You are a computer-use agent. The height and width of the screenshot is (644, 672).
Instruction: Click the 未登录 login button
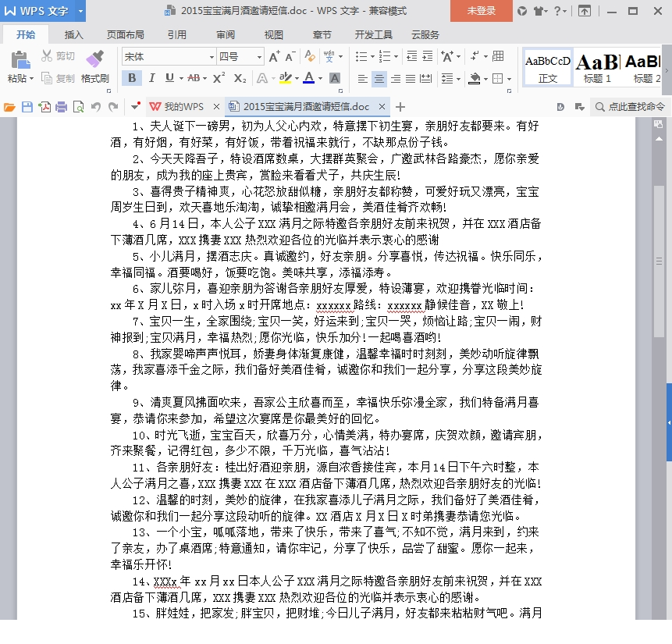click(482, 11)
